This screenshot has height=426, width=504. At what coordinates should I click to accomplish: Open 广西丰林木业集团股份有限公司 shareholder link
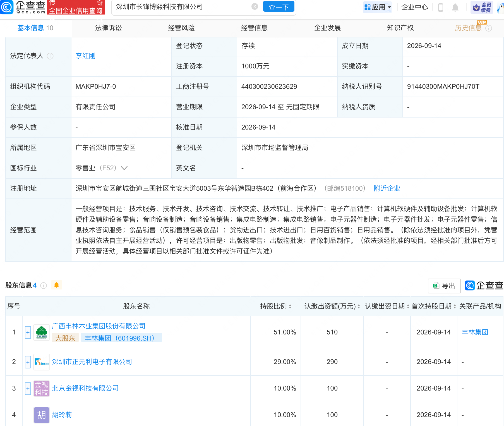99,326
